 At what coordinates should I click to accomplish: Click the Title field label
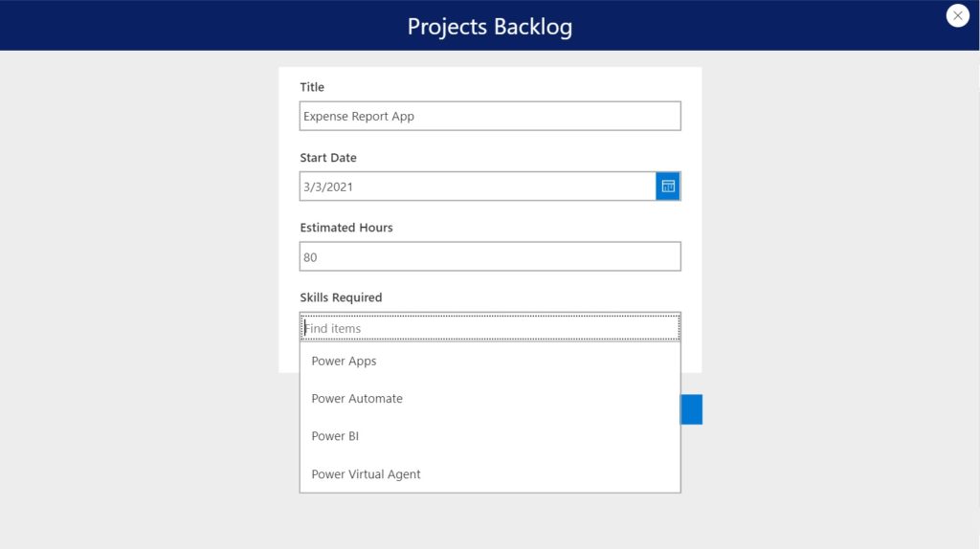312,87
